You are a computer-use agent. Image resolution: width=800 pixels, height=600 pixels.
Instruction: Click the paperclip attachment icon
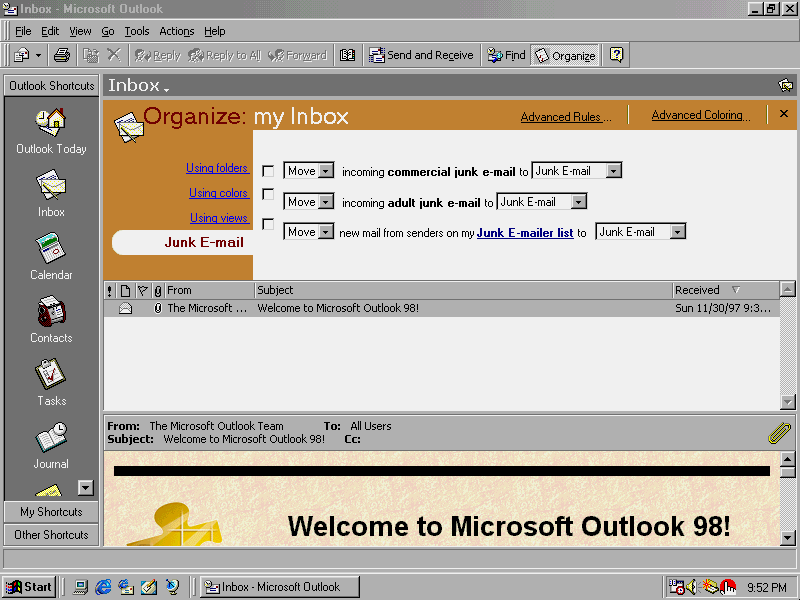coord(779,433)
